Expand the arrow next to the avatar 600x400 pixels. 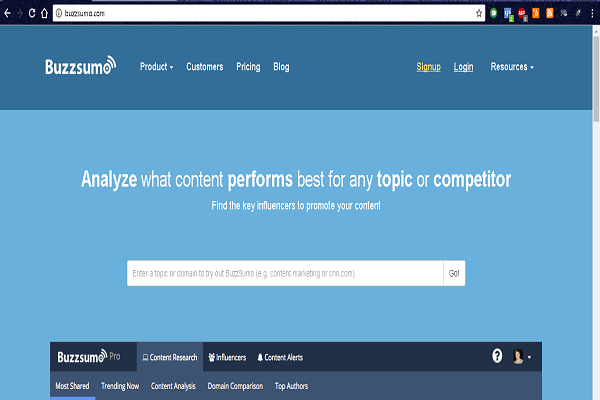529,358
